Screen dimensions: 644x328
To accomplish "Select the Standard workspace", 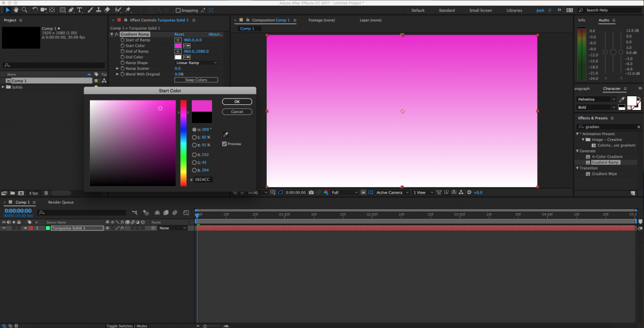I will (447, 10).
